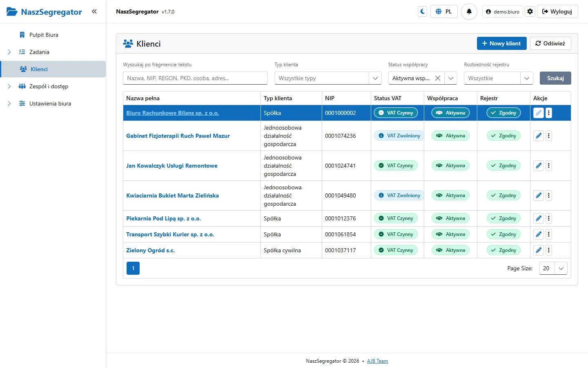Screen dimensions: 588x368
Task: Expand the Zadania menu section
Action: [x=9, y=52]
